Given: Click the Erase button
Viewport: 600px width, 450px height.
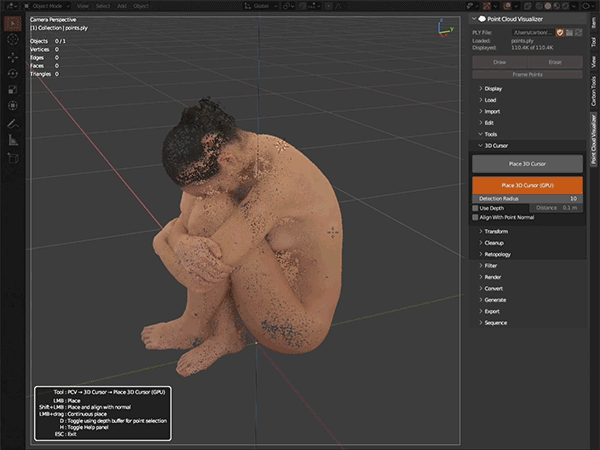Looking at the screenshot, I should pos(555,62).
